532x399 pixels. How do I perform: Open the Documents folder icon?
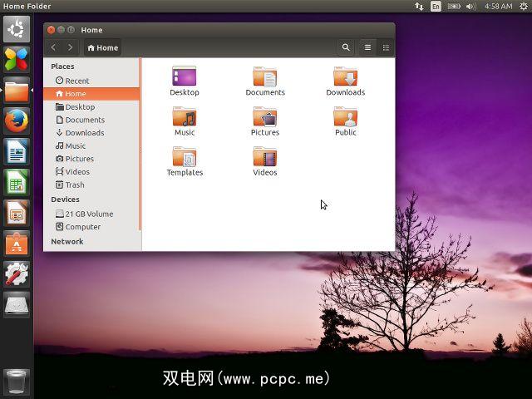pyautogui.click(x=265, y=77)
